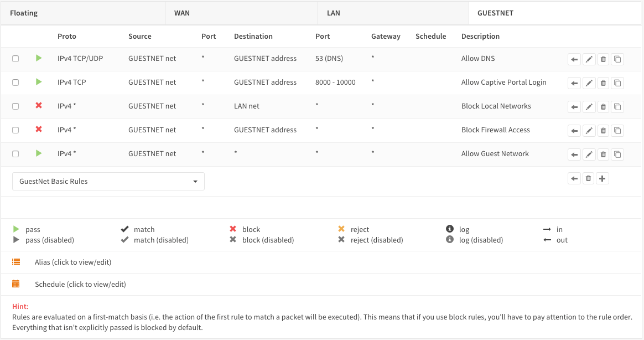Add a new firewall rule with plus icon

603,178
